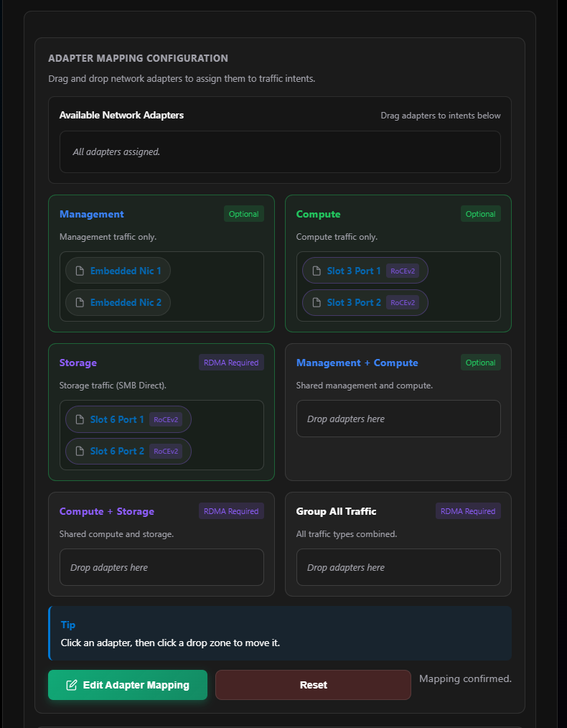Select the Group All Traffic drop zone
Viewport: 567px width, 728px height.
click(398, 567)
